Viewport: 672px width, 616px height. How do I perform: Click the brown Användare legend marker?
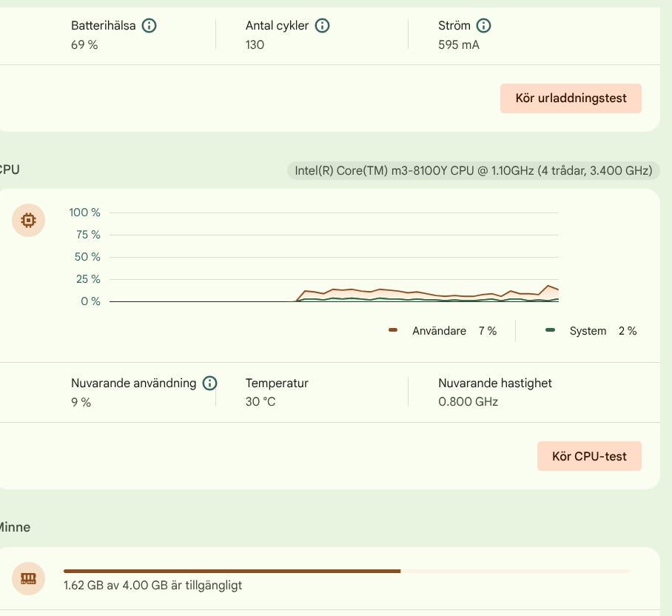pos(392,330)
